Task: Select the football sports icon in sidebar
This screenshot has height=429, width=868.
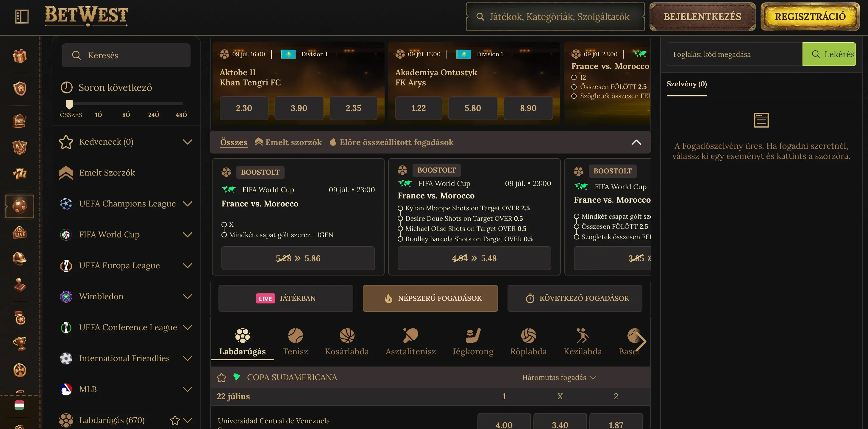Action: point(20,206)
